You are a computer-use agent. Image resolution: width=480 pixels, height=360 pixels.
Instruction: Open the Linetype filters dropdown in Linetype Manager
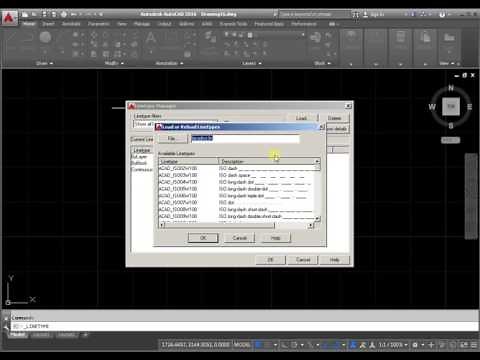coord(176,124)
